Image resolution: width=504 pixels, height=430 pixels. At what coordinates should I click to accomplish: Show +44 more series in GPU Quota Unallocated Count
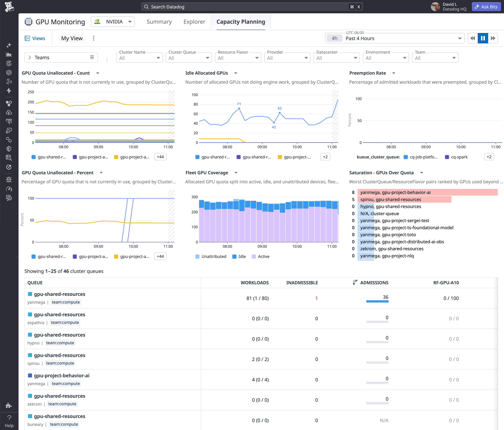tap(160, 157)
